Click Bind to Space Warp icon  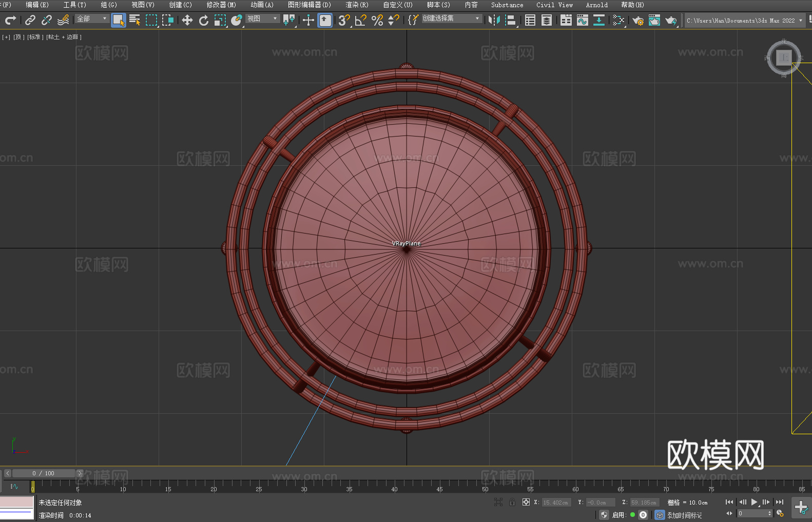pos(63,20)
